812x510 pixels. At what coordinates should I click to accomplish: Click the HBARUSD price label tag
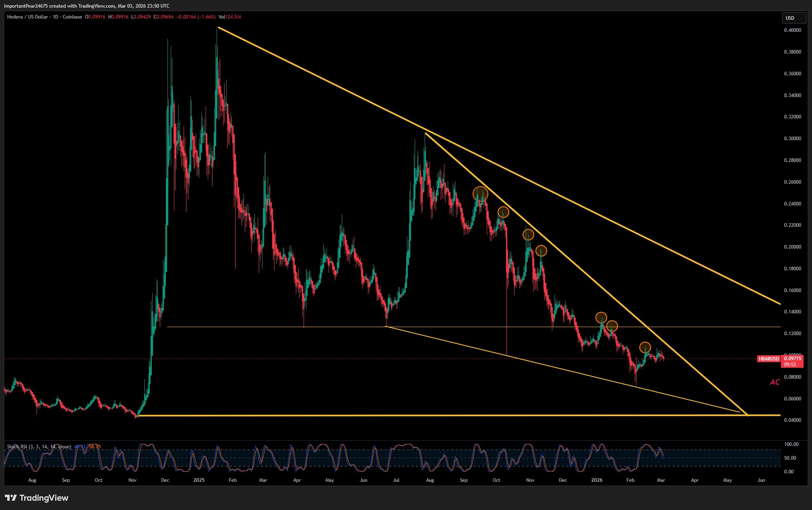pyautogui.click(x=769, y=359)
